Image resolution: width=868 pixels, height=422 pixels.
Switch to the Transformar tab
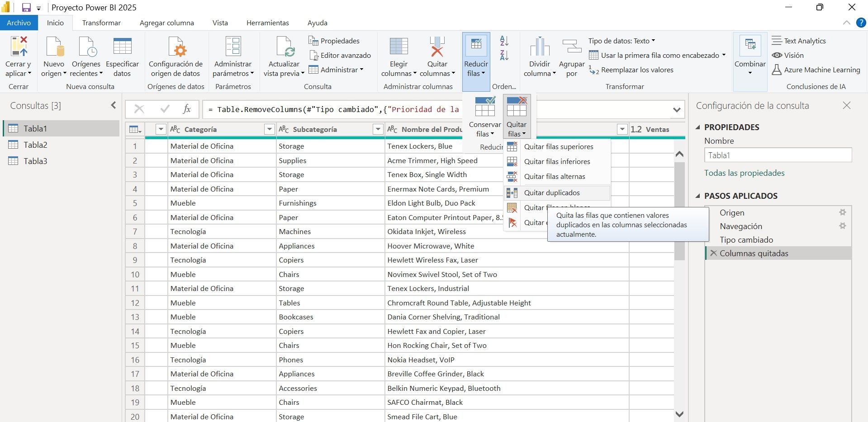(101, 23)
